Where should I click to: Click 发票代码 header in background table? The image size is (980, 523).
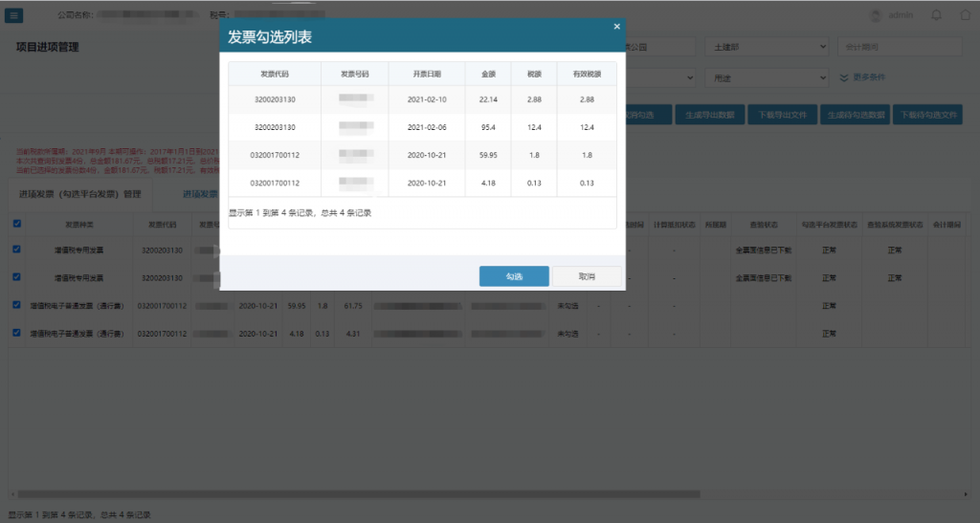162,225
